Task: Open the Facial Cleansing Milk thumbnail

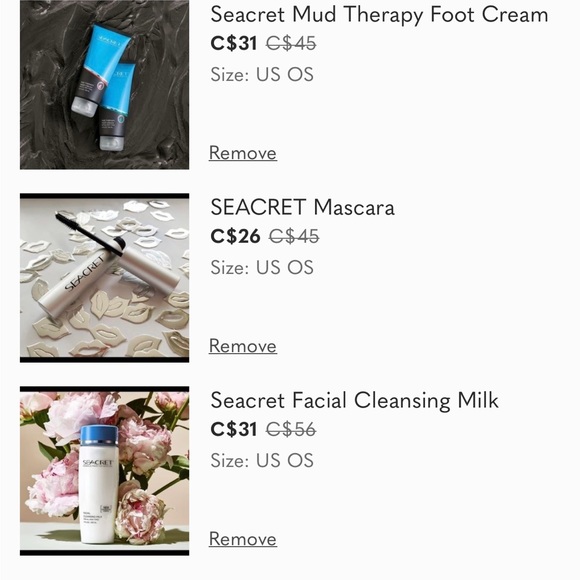Action: coord(104,471)
